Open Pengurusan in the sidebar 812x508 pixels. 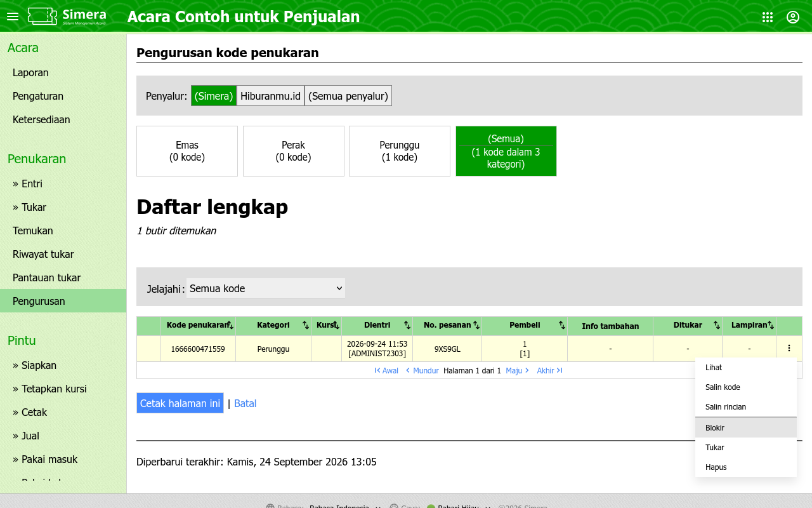63,301
